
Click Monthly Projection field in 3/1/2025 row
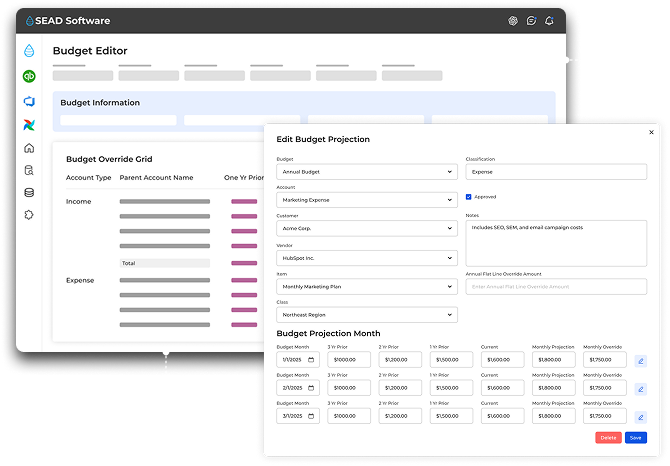pos(553,416)
